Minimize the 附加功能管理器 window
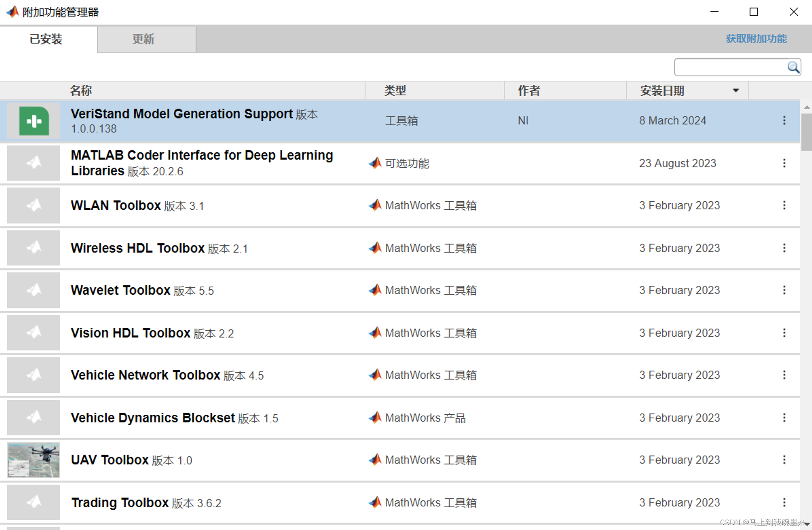The image size is (812, 530). click(715, 12)
